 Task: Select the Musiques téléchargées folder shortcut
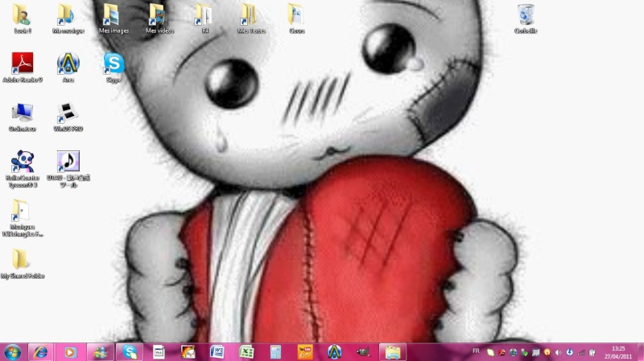pos(23,218)
